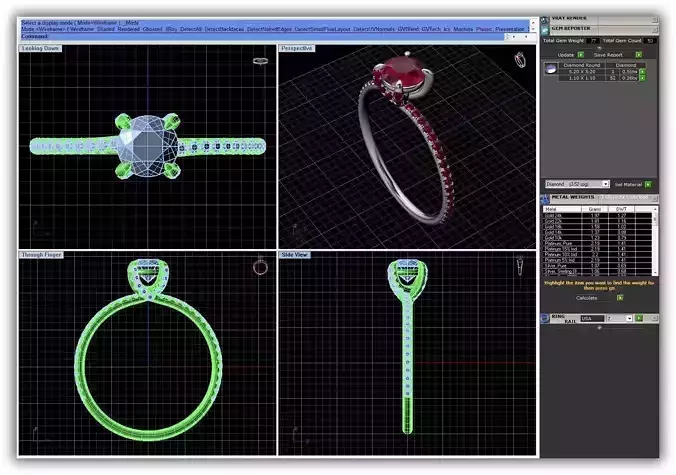The height and width of the screenshot is (475, 676).
Task: Click the Update button label
Action: click(566, 55)
